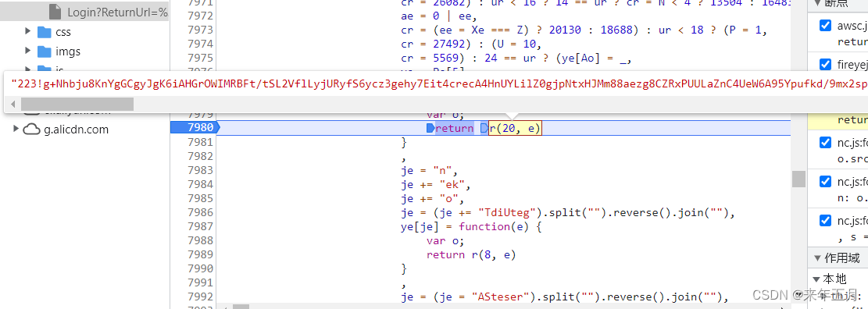Click the "223!g+Nhbju8..." string value in tooltip
868x309 pixels.
(439, 83)
